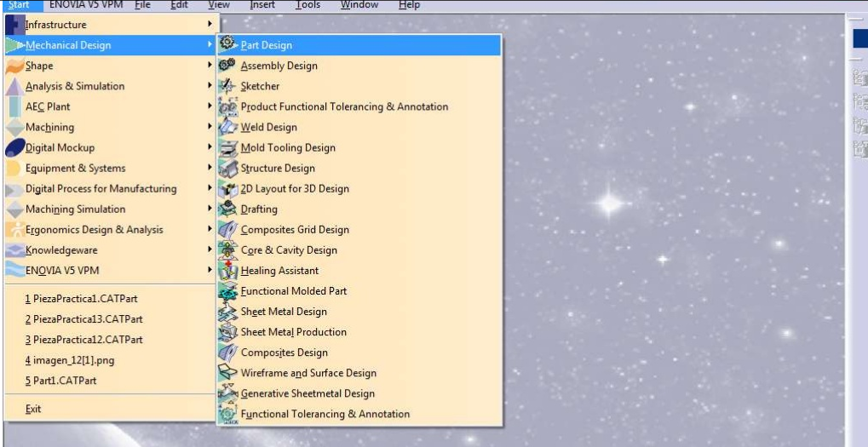The width and height of the screenshot is (868, 447).
Task: Choose Wireframe and Surface Design entry
Action: [359, 372]
